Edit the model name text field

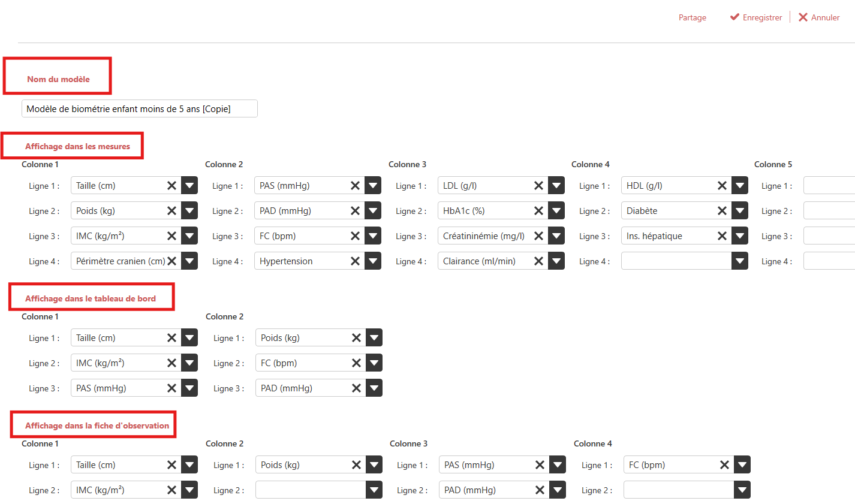pos(139,108)
